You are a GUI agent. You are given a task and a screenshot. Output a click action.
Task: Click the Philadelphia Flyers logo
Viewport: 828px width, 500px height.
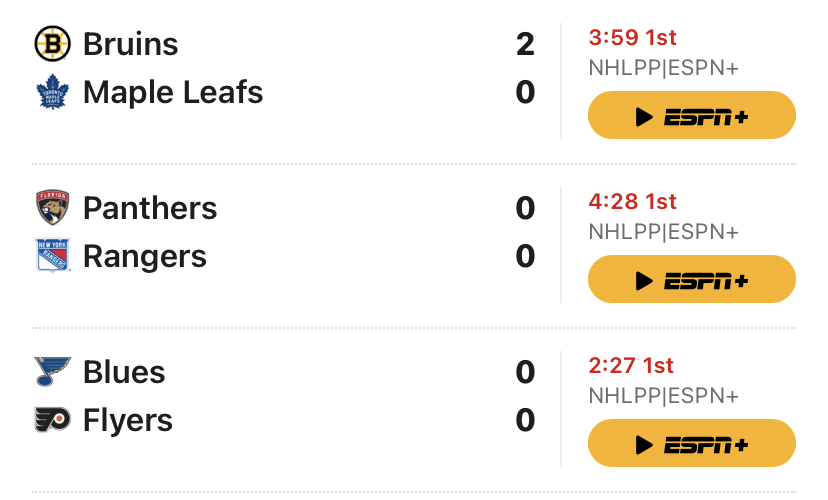pos(52,420)
